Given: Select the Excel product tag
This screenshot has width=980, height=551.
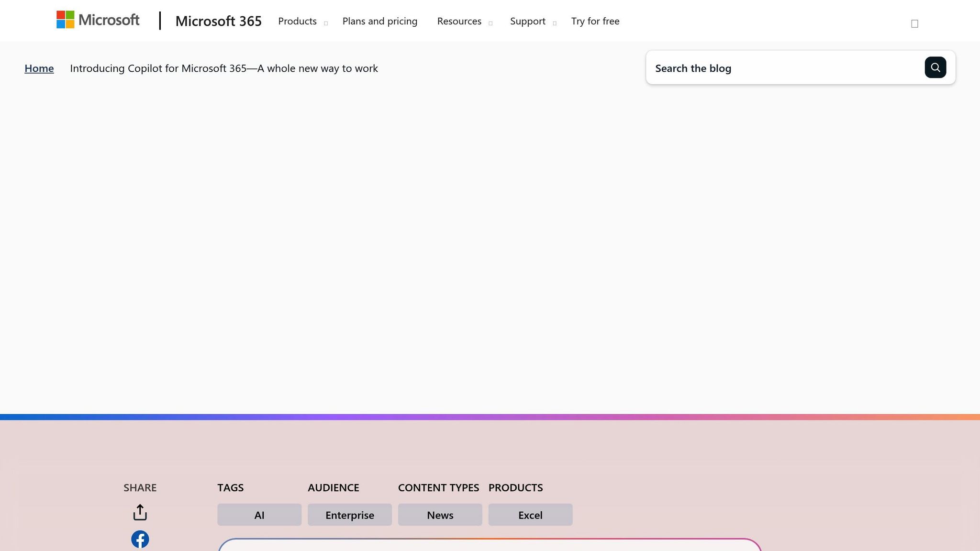Looking at the screenshot, I should pyautogui.click(x=530, y=515).
